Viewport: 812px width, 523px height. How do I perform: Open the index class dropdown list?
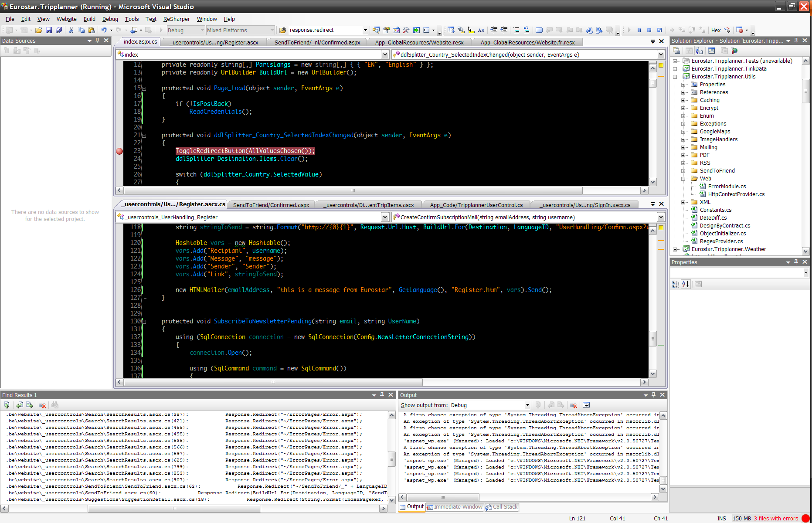tap(385, 54)
